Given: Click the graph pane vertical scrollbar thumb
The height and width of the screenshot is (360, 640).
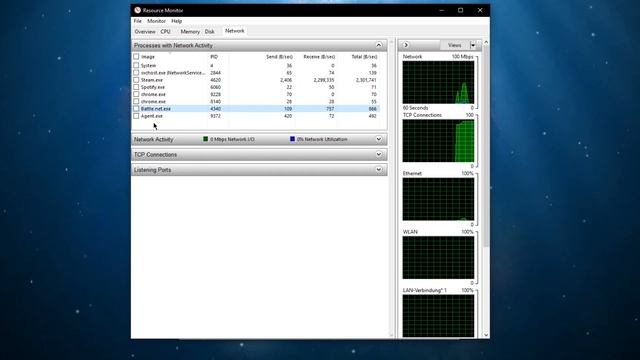Looking at the screenshot, I should (x=486, y=147).
